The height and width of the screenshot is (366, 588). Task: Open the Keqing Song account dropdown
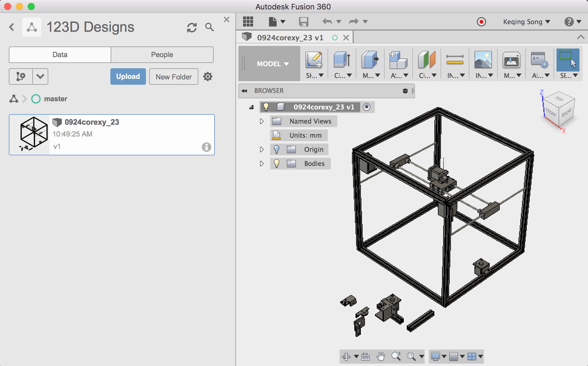[526, 21]
